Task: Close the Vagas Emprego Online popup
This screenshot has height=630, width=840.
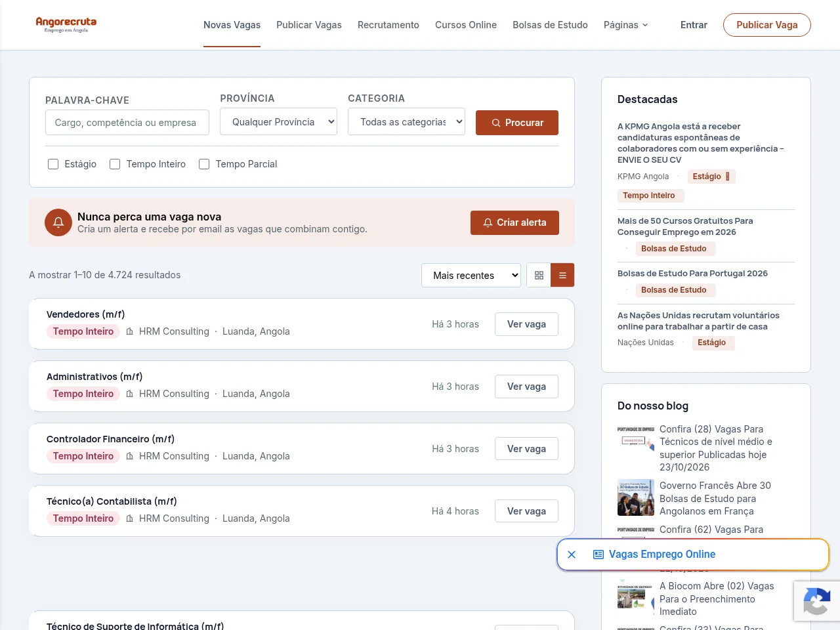Action: click(572, 555)
